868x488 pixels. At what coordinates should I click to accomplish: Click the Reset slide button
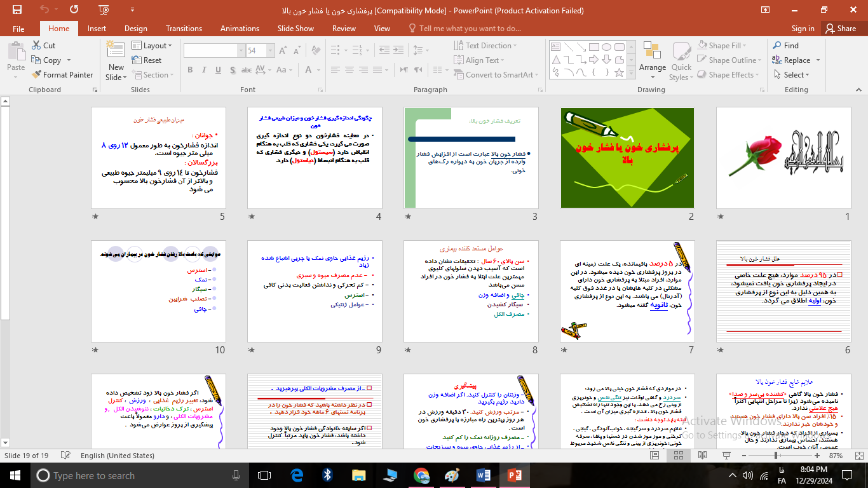click(147, 60)
